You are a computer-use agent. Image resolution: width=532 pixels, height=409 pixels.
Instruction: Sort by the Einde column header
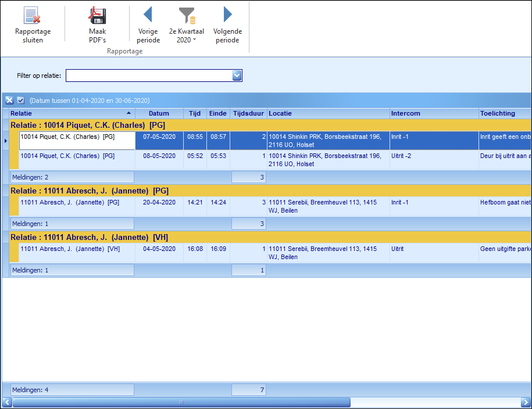point(218,113)
